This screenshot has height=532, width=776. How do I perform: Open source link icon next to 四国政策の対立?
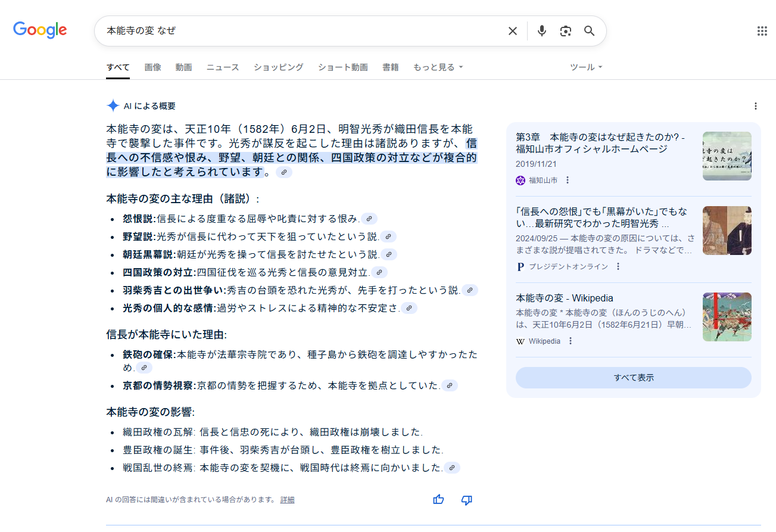click(379, 272)
